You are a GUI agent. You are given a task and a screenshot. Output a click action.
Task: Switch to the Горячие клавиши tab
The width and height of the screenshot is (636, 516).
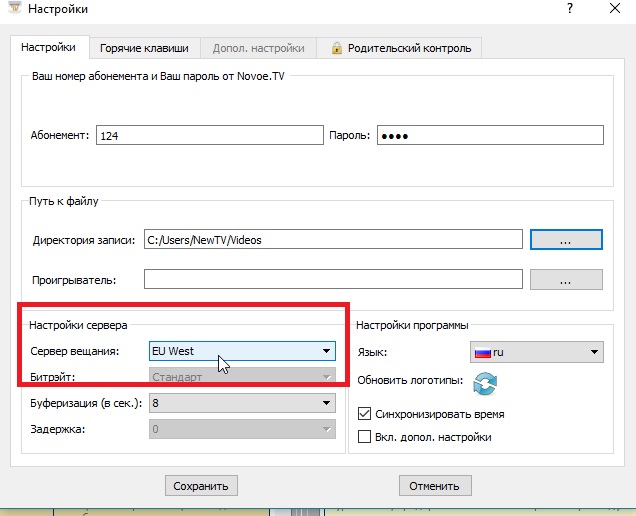point(144,48)
